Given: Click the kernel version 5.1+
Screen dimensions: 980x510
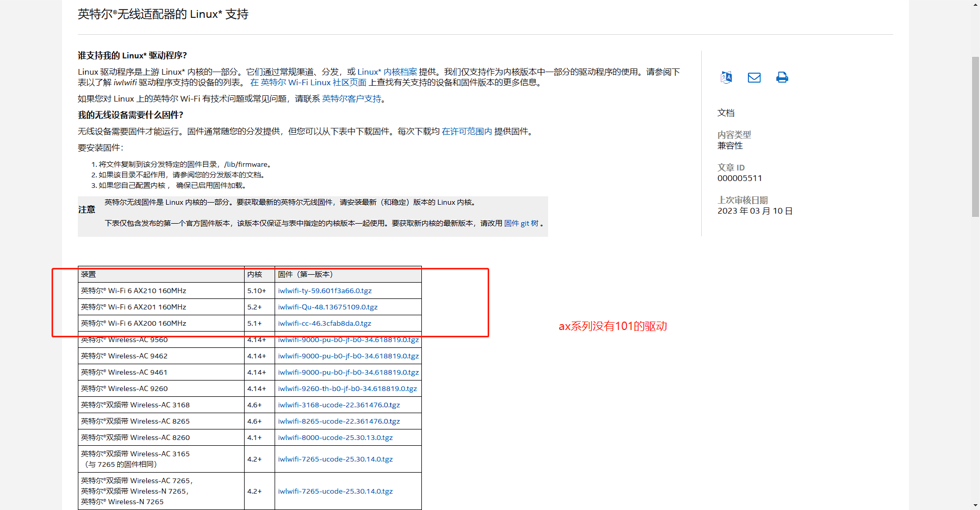Looking at the screenshot, I should (255, 323).
